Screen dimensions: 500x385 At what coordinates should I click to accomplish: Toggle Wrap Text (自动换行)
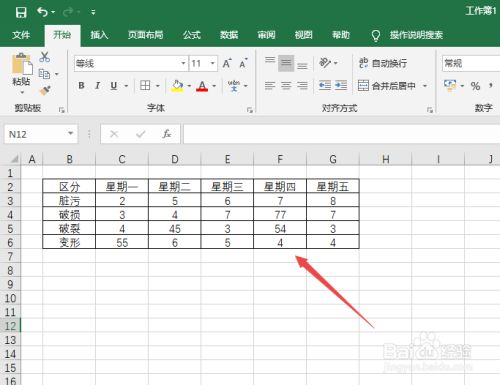pos(383,63)
